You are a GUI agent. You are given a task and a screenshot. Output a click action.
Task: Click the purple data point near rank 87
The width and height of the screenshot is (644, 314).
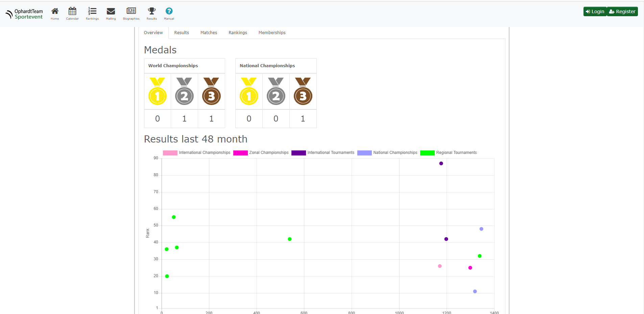click(x=441, y=163)
